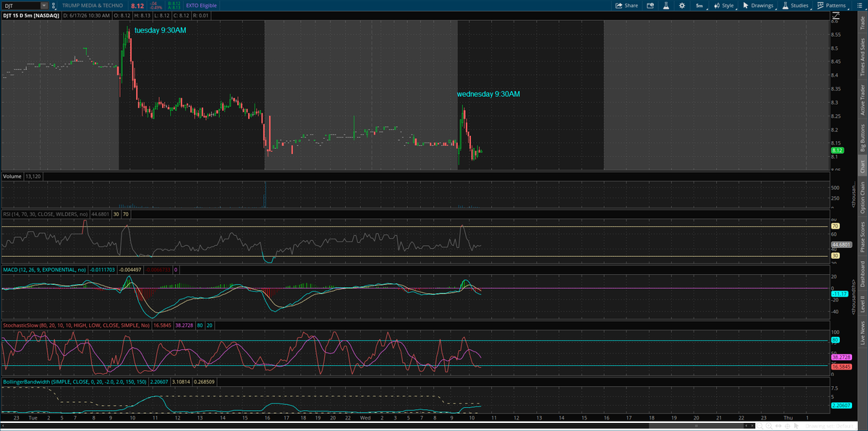868x431 pixels.
Task: Open chart settings gear icon
Action: 682,5
